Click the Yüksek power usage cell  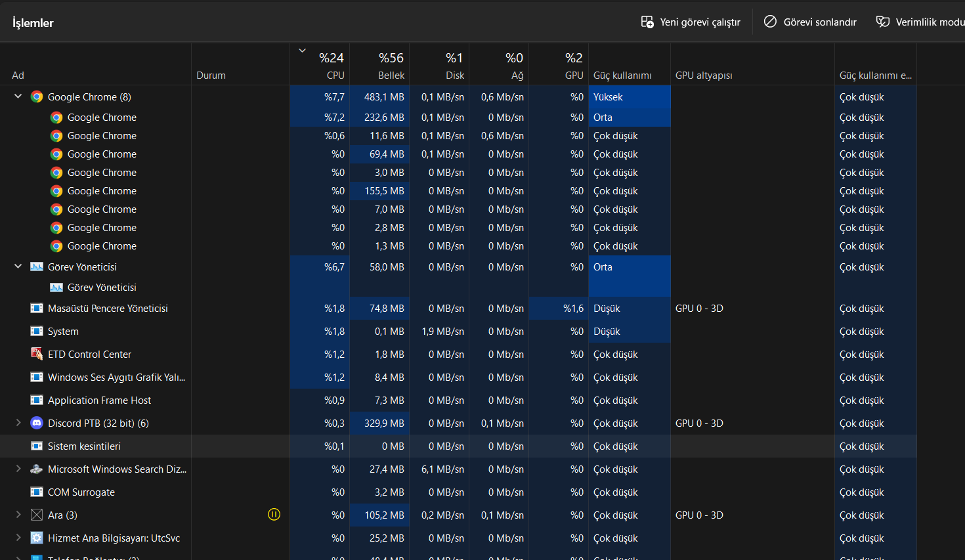630,97
